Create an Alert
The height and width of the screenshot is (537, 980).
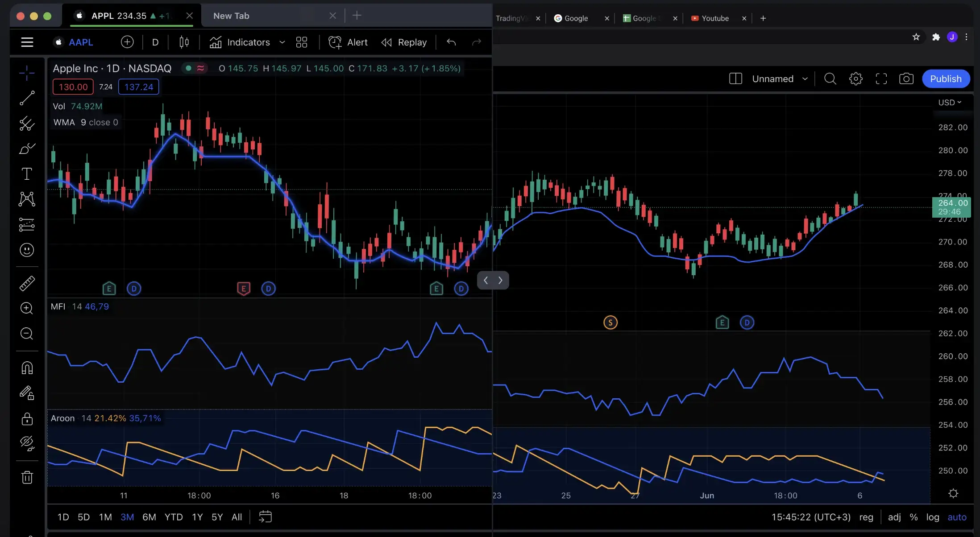pos(348,42)
